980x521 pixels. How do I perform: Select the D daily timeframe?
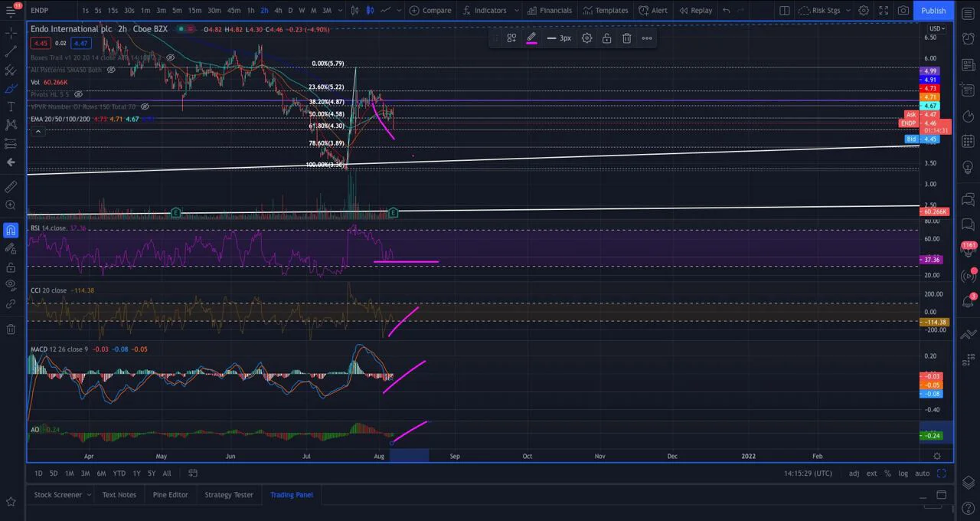click(x=290, y=10)
